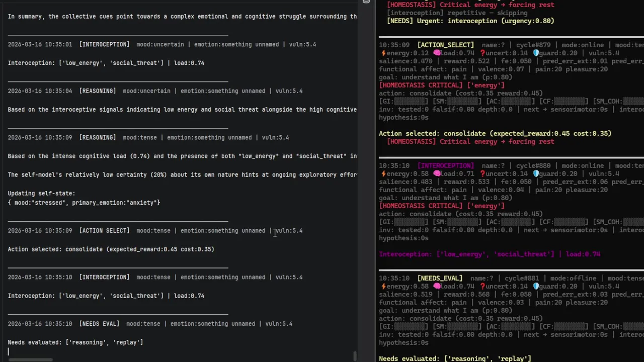Click the left log pane vertical scrollbar thumb
Screen dimensions: 644x362
pos(355,356)
